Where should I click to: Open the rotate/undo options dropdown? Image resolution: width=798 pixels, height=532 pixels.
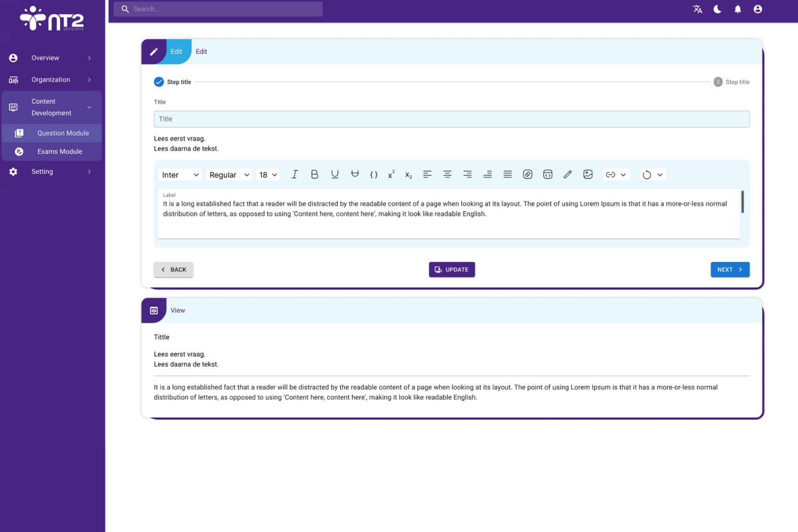(x=653, y=174)
